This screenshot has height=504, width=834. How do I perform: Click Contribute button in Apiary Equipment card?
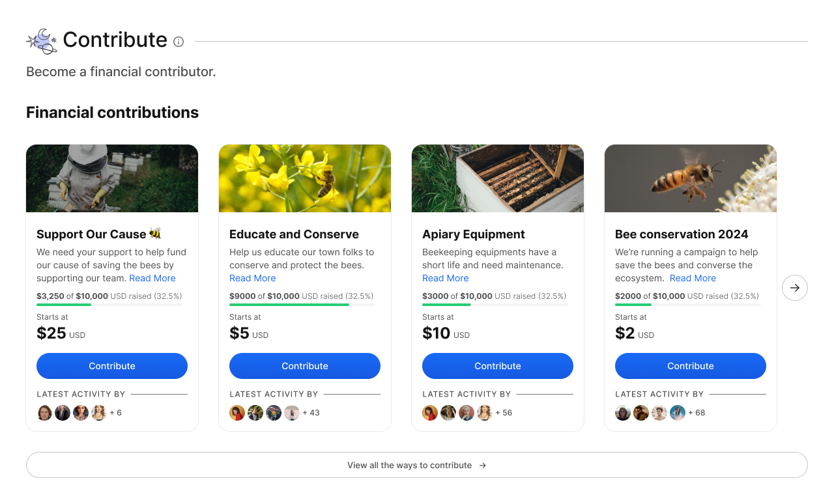pos(498,366)
